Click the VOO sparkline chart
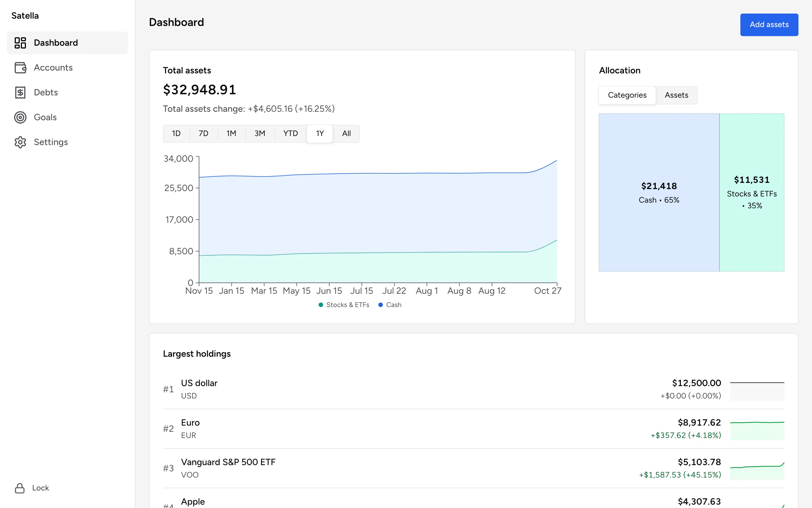Image resolution: width=812 pixels, height=508 pixels. pyautogui.click(x=757, y=470)
